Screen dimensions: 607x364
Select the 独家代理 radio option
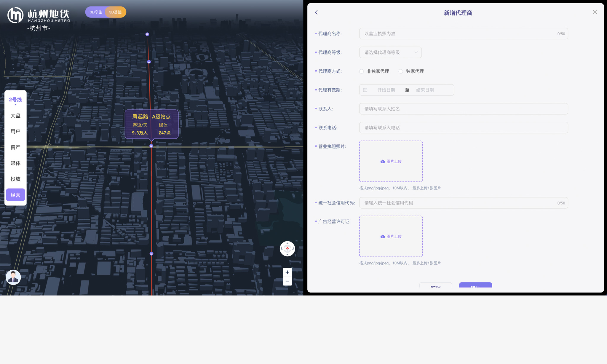click(x=401, y=71)
